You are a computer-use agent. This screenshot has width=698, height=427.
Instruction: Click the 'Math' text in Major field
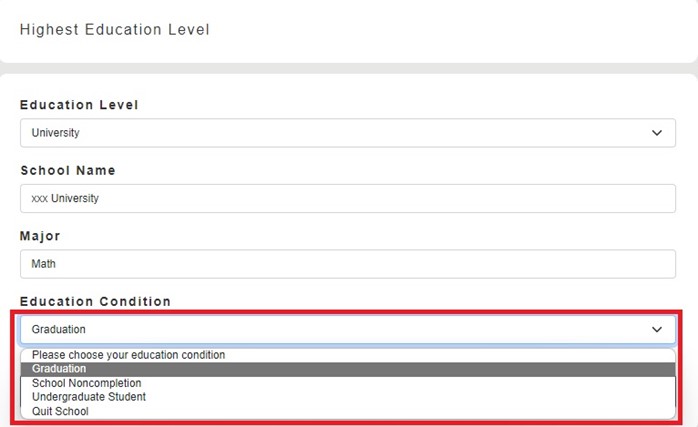click(43, 264)
